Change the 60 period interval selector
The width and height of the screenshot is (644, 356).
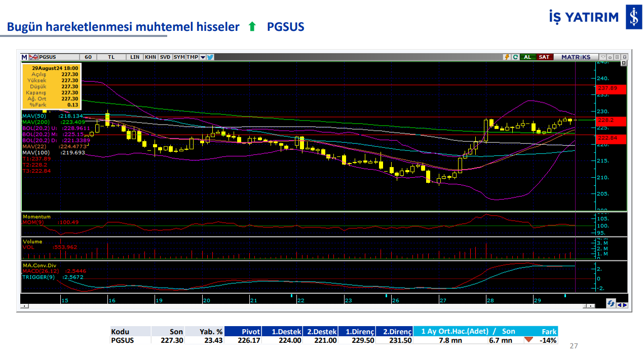click(88, 57)
